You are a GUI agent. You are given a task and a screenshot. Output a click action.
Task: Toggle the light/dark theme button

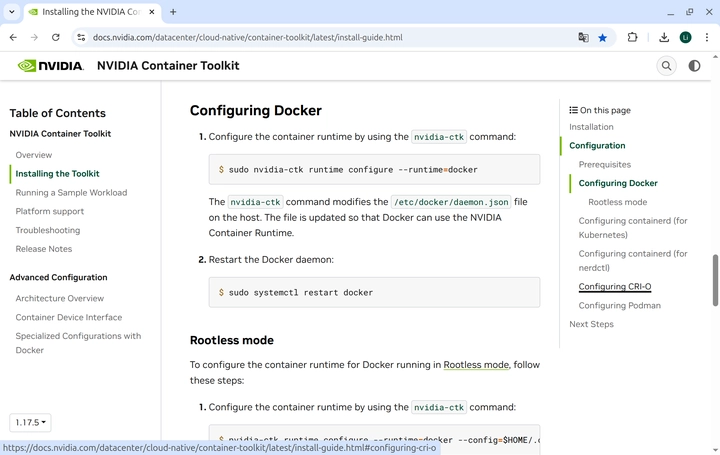tap(694, 66)
